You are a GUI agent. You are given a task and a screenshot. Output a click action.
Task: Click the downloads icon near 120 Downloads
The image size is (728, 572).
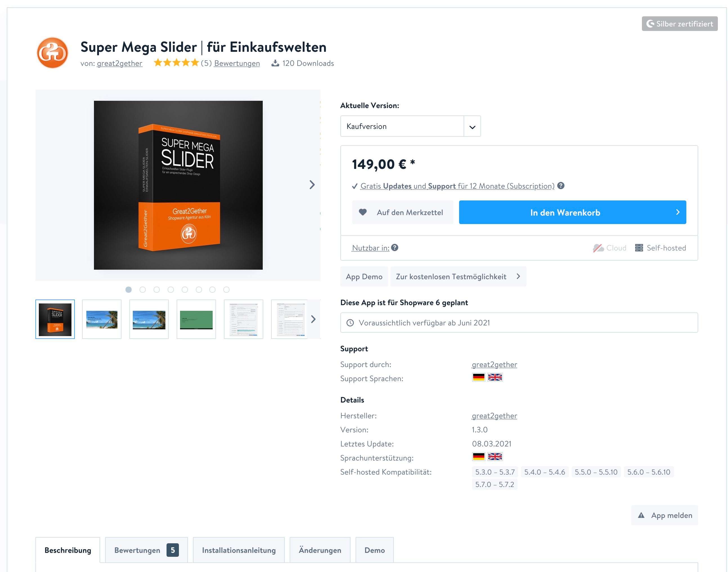[x=275, y=63]
